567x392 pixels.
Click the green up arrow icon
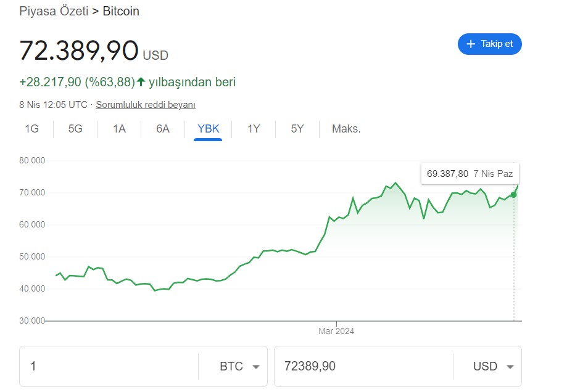(x=141, y=82)
